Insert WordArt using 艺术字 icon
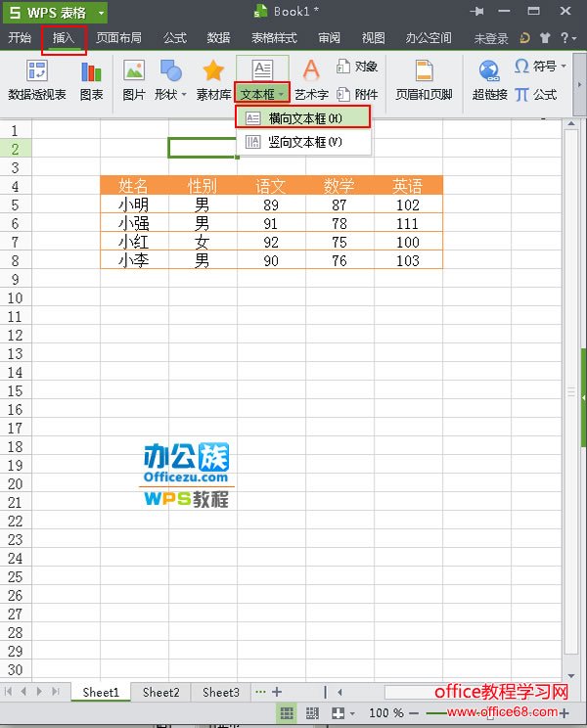Viewport: 587px width, 728px height. (x=311, y=81)
